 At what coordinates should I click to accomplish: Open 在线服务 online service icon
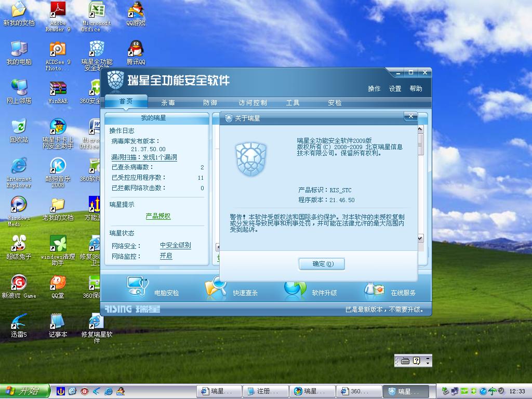pos(374,289)
